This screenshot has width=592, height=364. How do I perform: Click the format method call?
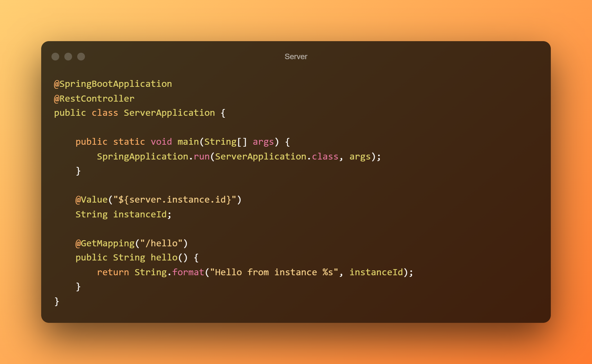[x=188, y=272]
